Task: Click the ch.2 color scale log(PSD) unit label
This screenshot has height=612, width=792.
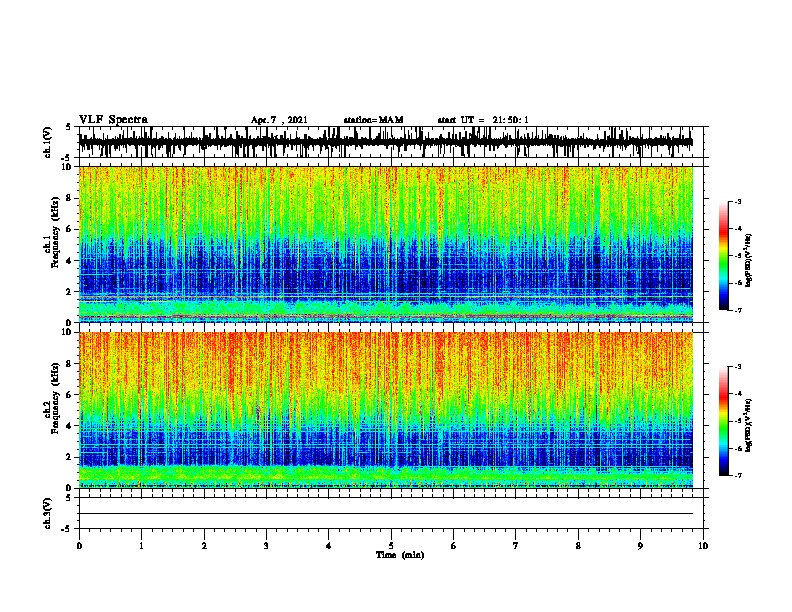Action: click(748, 425)
